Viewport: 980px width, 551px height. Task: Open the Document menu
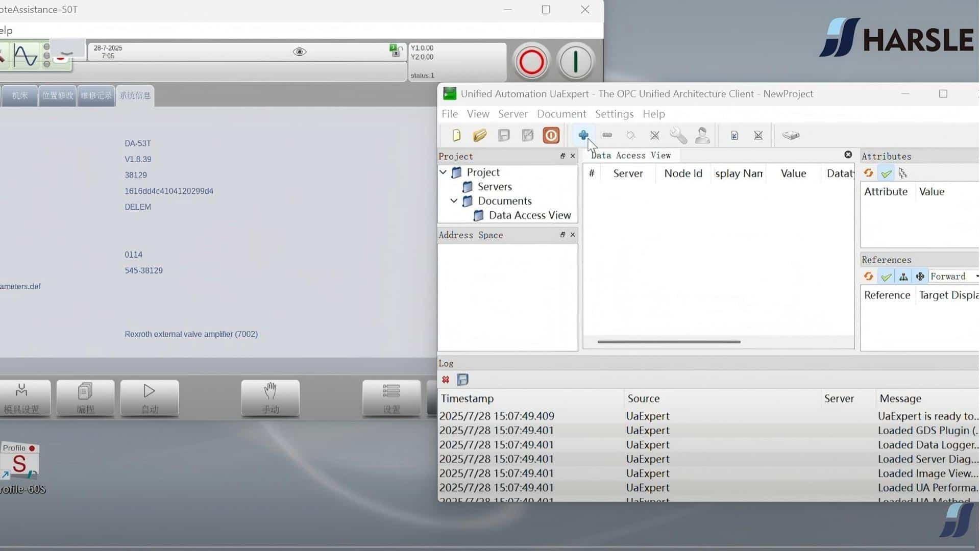[x=561, y=114]
